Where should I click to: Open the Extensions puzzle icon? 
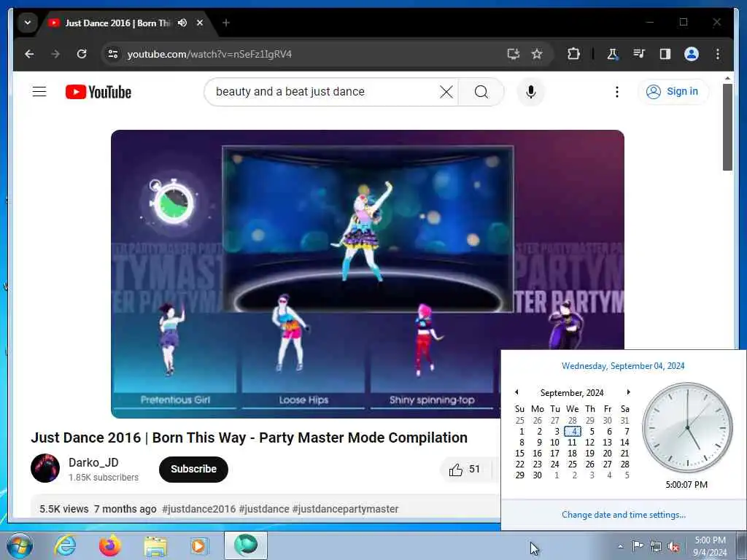573,54
